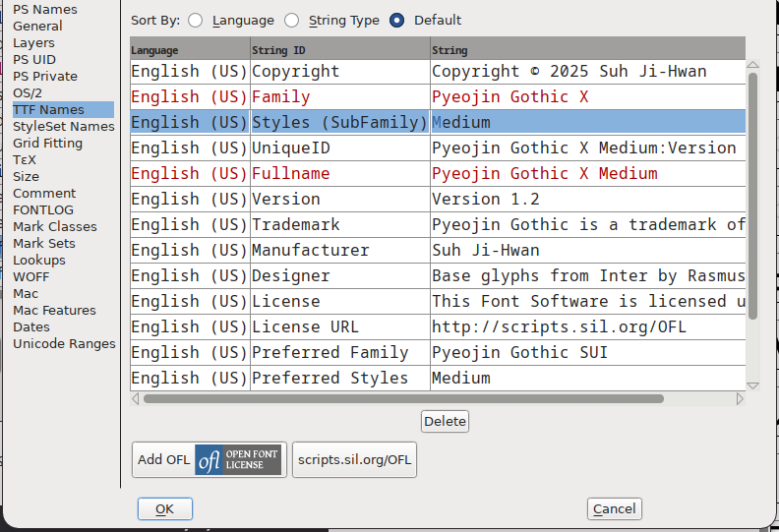Click the vertical scrollbar thumb
The image size is (779, 532).
click(752, 196)
